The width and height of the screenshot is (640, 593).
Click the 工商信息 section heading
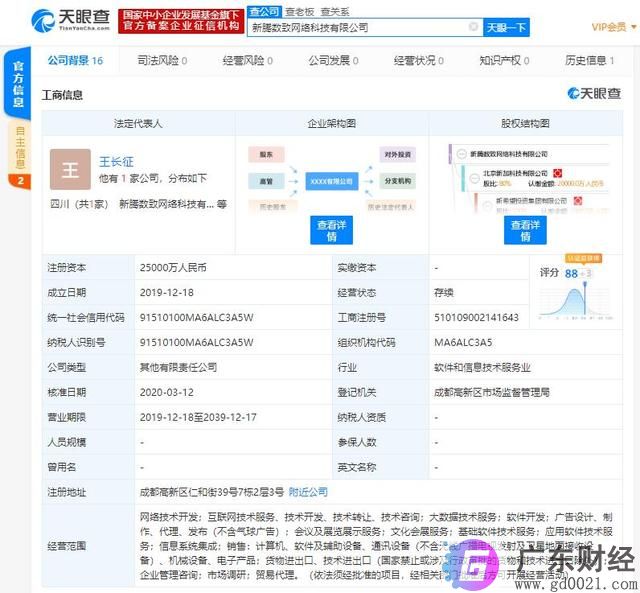click(x=62, y=95)
